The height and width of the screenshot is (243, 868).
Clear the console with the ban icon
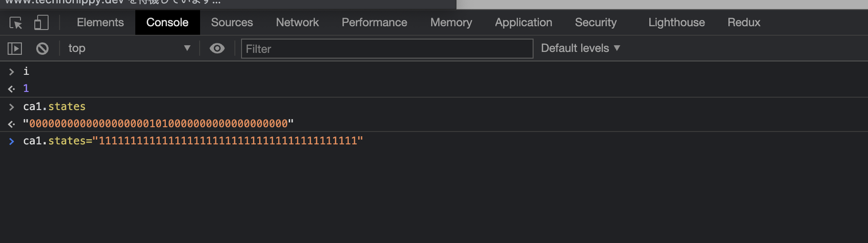42,48
